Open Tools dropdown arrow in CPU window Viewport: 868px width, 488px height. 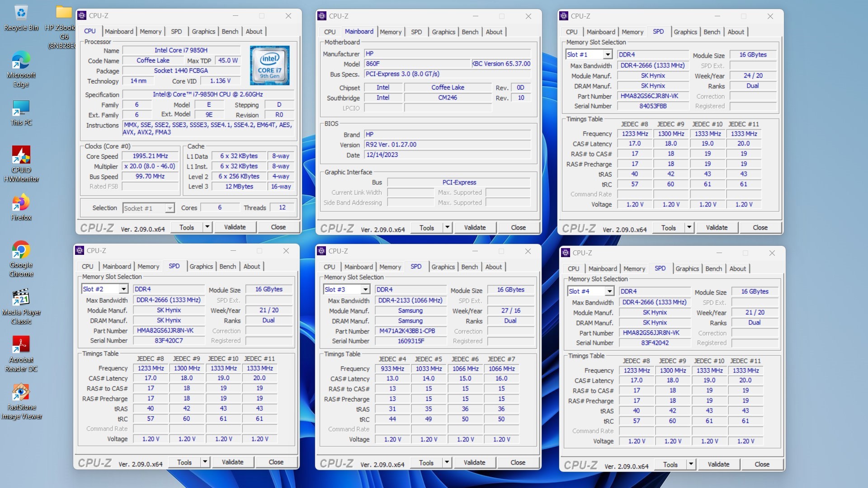pyautogui.click(x=207, y=227)
